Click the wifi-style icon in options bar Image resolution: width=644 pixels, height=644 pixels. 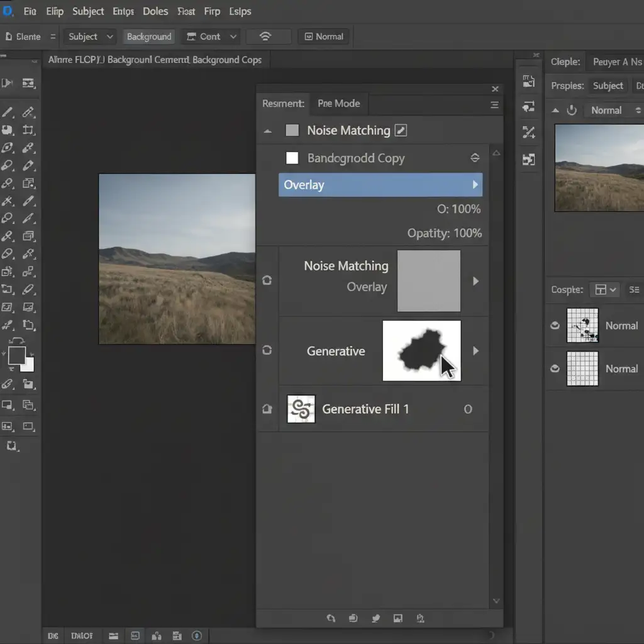pos(265,36)
